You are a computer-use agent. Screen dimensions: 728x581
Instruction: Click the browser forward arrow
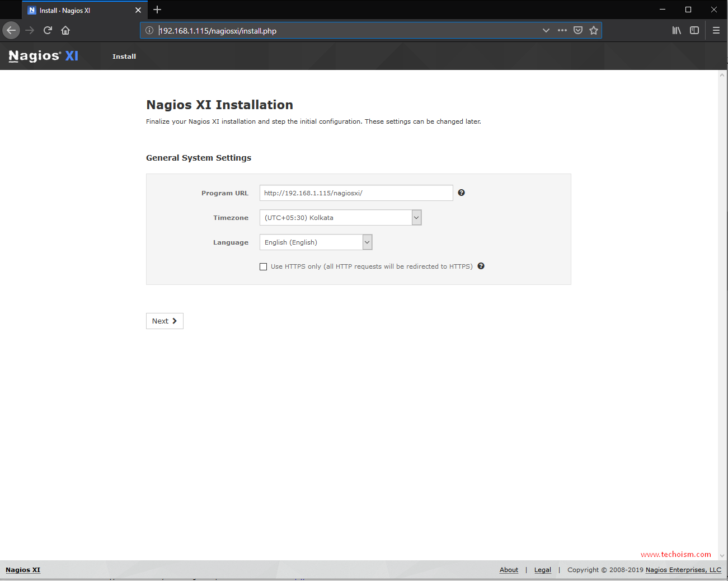click(x=30, y=30)
